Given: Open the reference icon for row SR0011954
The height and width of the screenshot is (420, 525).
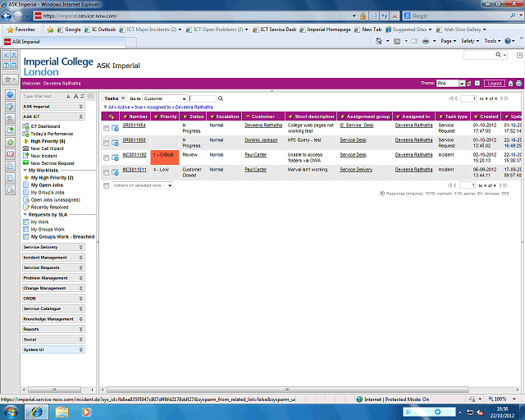Looking at the screenshot, I should click(x=116, y=127).
